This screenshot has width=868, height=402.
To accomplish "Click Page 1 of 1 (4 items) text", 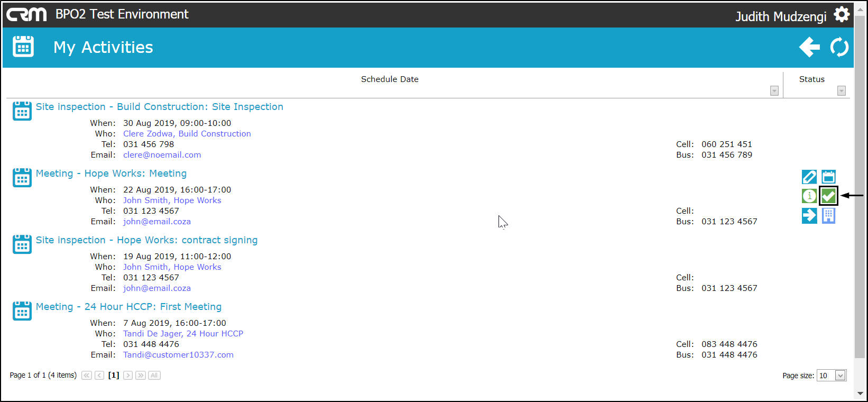I will [43, 375].
